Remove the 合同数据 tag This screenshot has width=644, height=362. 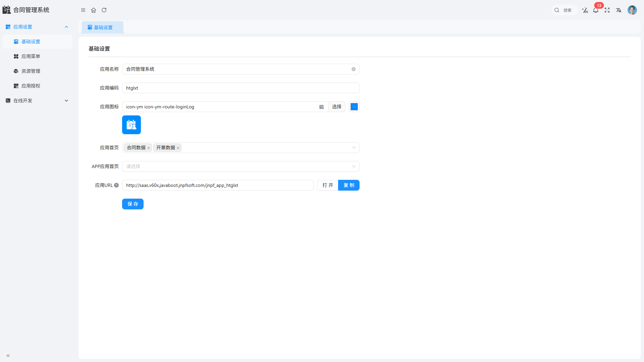(149, 148)
